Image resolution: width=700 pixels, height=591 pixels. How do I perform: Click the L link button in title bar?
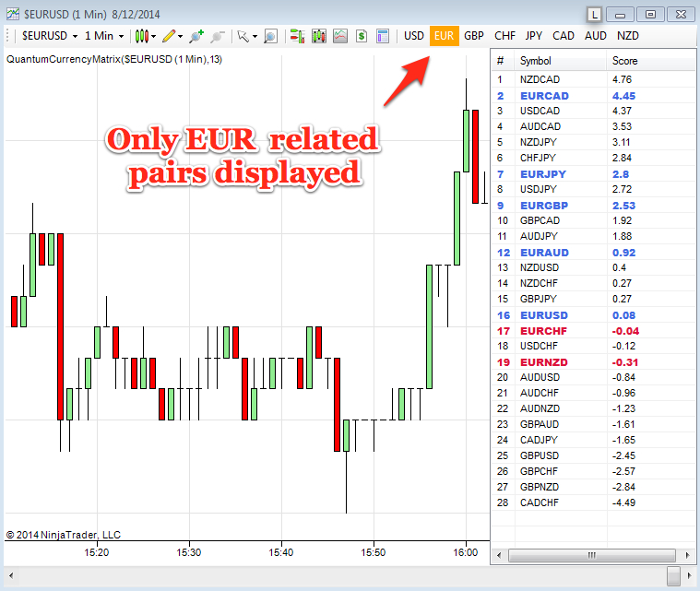[594, 15]
